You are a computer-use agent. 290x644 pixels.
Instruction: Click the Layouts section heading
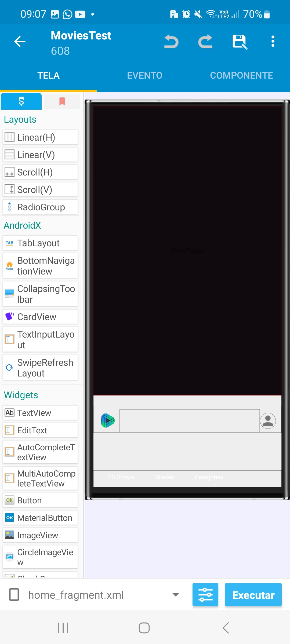pyautogui.click(x=20, y=119)
